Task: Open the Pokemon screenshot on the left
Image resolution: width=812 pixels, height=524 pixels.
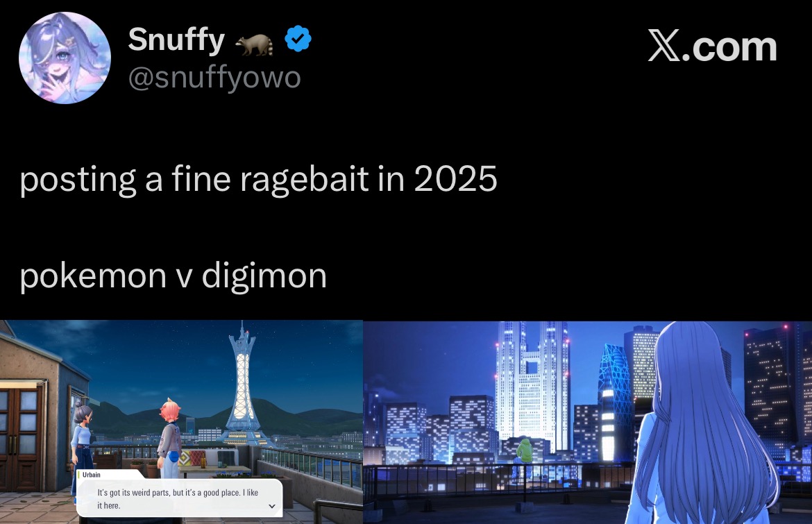Action: (x=181, y=422)
